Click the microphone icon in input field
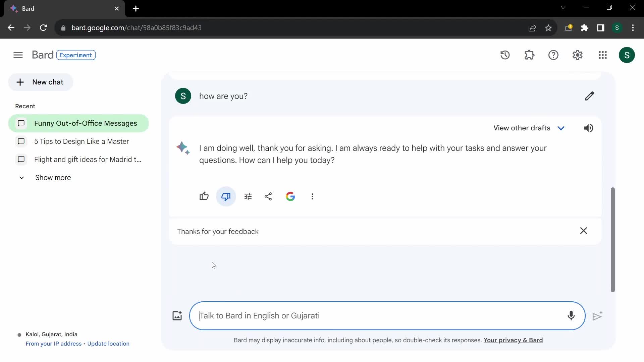644x362 pixels. pyautogui.click(x=571, y=316)
